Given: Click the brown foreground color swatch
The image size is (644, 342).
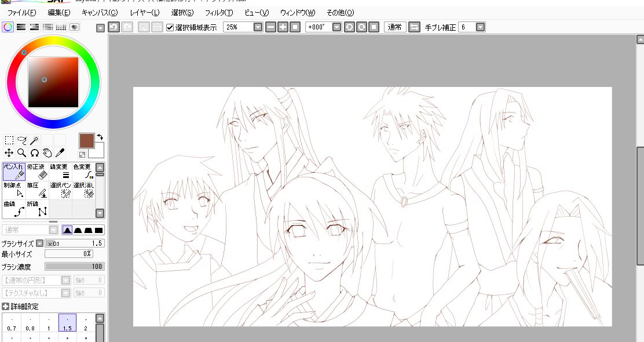Looking at the screenshot, I should click(87, 141).
